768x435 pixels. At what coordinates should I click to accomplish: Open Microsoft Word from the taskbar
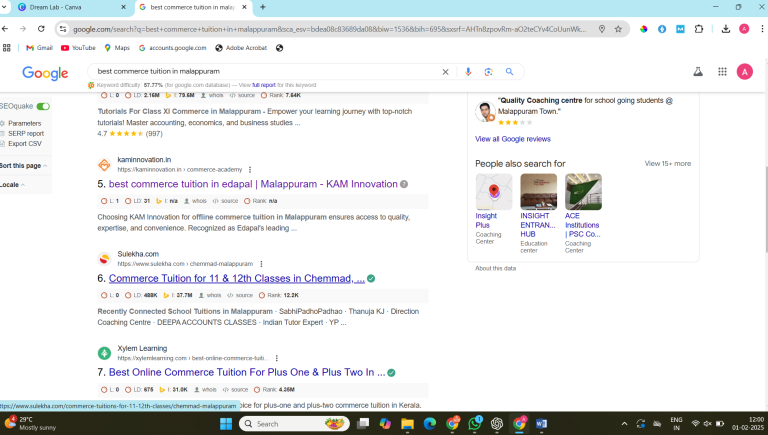click(541, 424)
